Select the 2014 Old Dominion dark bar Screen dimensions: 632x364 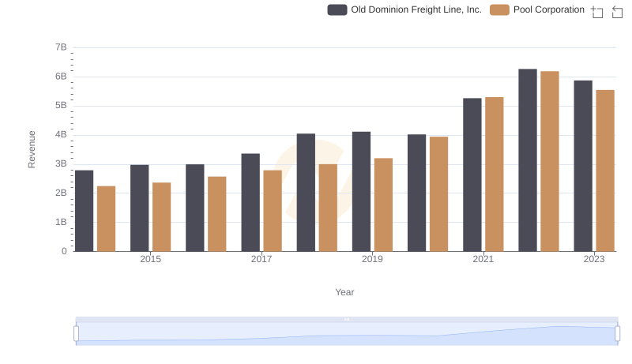tap(85, 211)
